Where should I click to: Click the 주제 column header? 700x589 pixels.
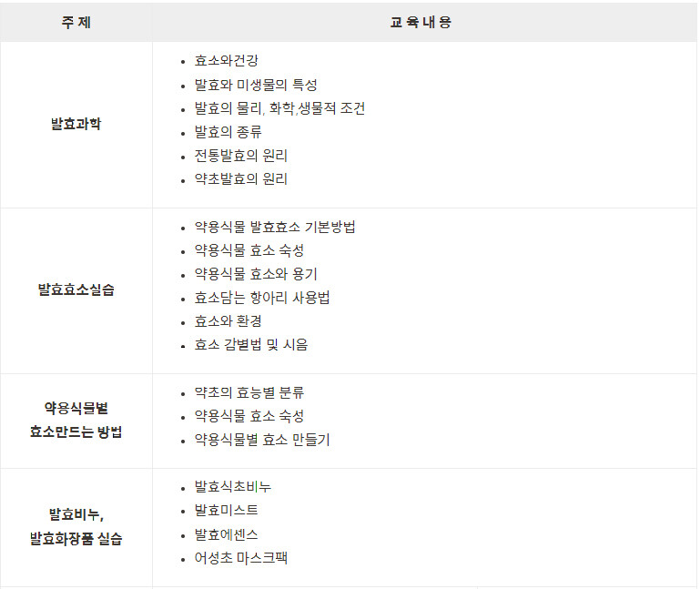pyautogui.click(x=76, y=23)
